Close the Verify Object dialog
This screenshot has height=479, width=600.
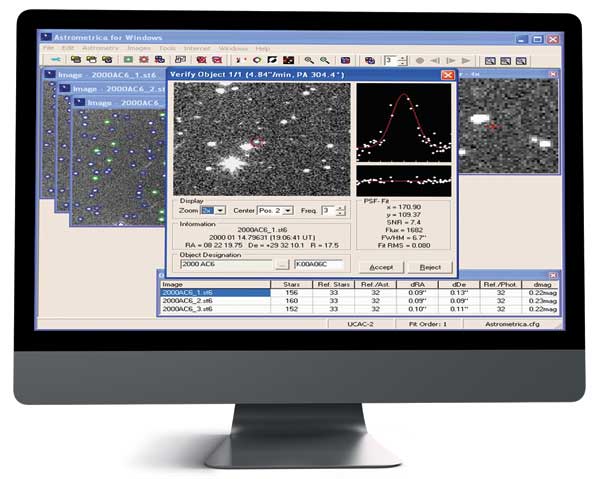coord(447,76)
